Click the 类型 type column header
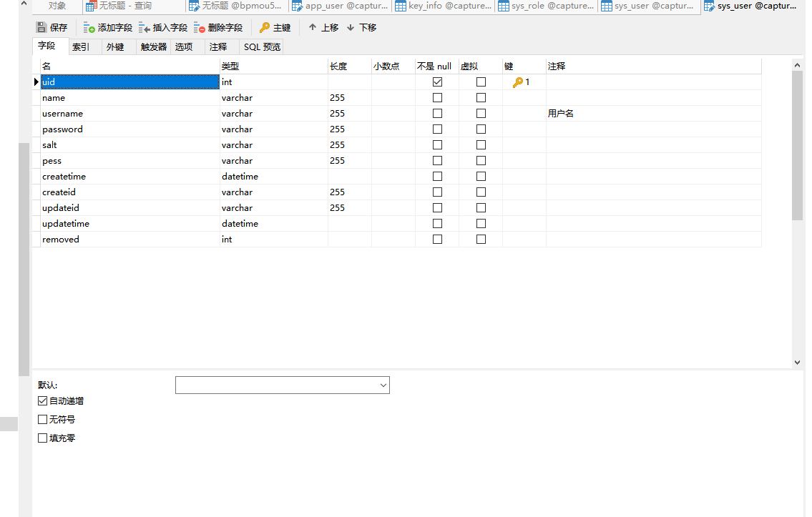Image resolution: width=812 pixels, height=517 pixels. coord(274,67)
